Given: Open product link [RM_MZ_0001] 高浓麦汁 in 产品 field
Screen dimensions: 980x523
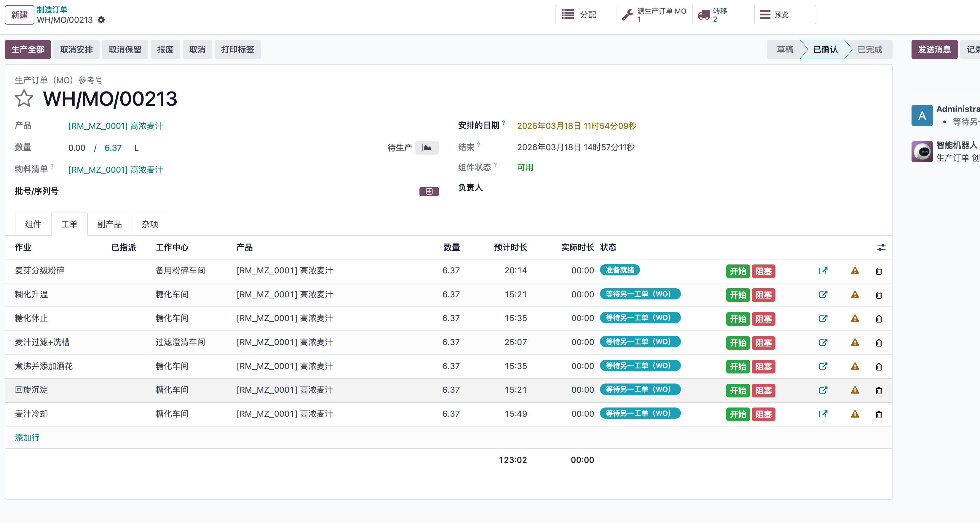Looking at the screenshot, I should click(x=116, y=126).
